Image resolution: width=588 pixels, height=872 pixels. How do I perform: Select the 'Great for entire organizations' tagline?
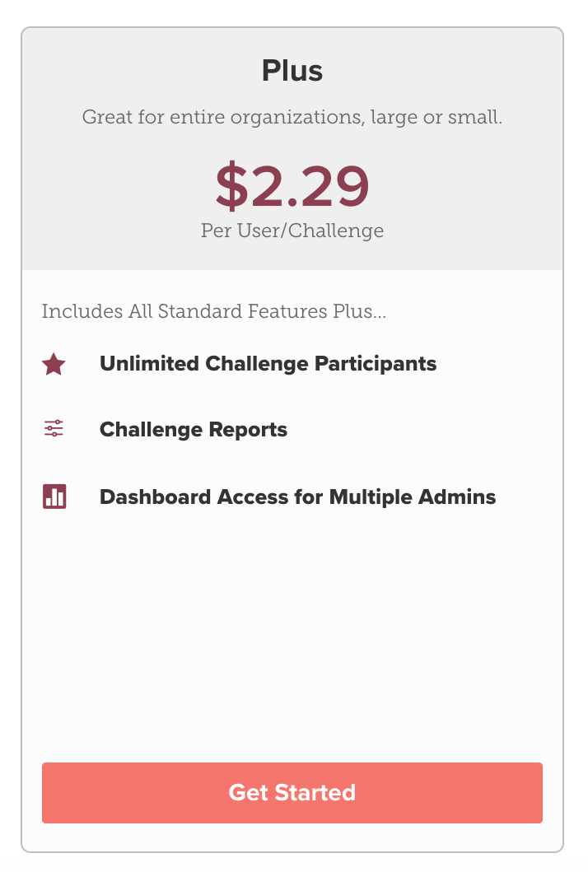click(292, 117)
